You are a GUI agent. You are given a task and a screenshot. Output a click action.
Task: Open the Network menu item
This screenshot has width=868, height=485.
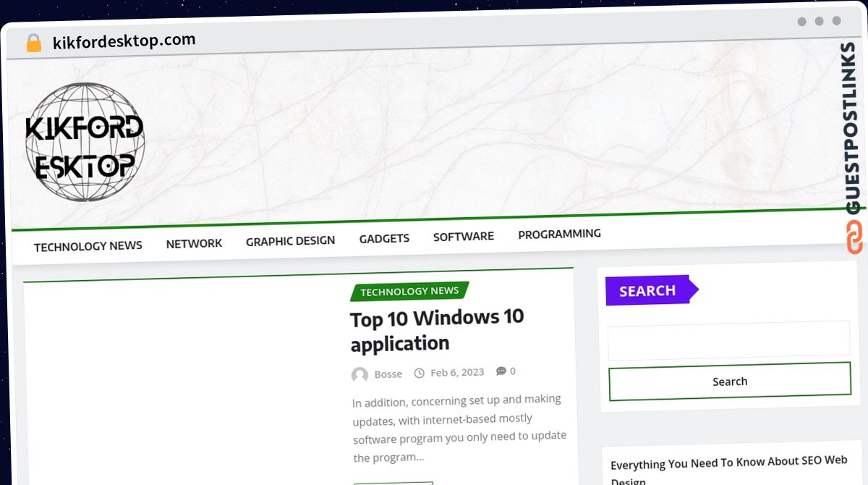click(x=194, y=243)
